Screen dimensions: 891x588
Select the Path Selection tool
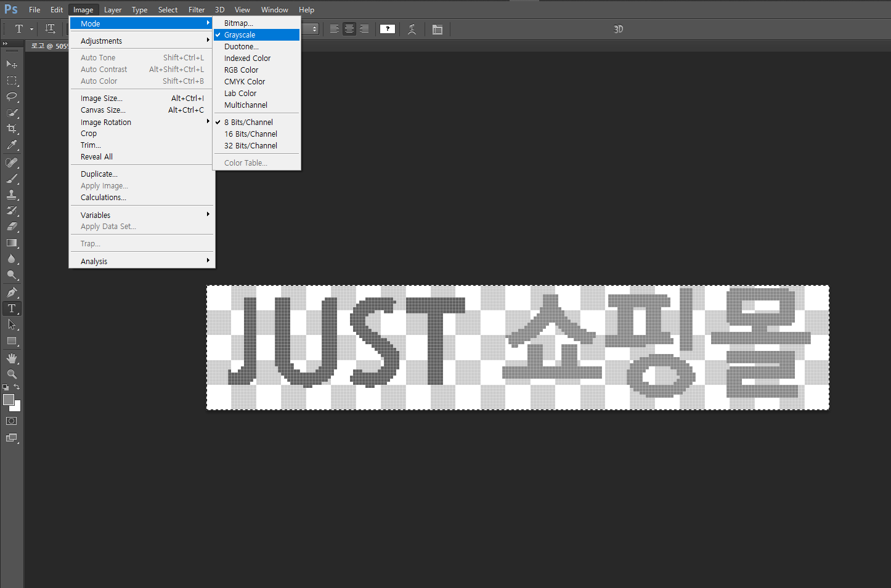click(12, 324)
